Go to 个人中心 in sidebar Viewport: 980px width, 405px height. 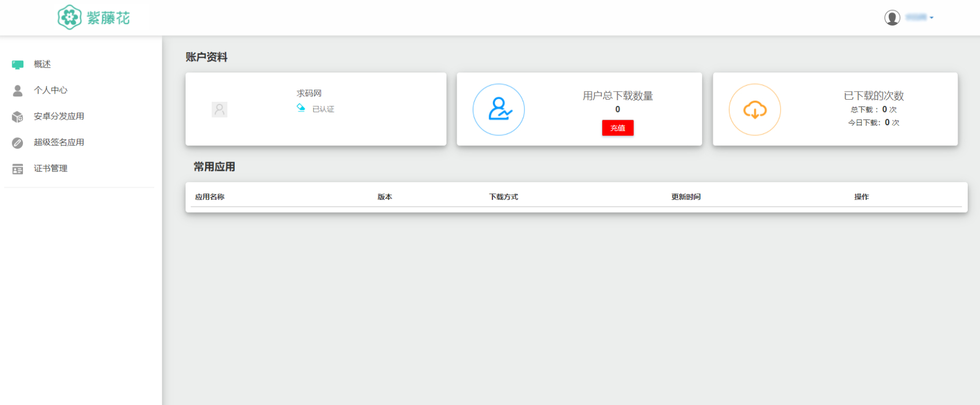(51, 90)
